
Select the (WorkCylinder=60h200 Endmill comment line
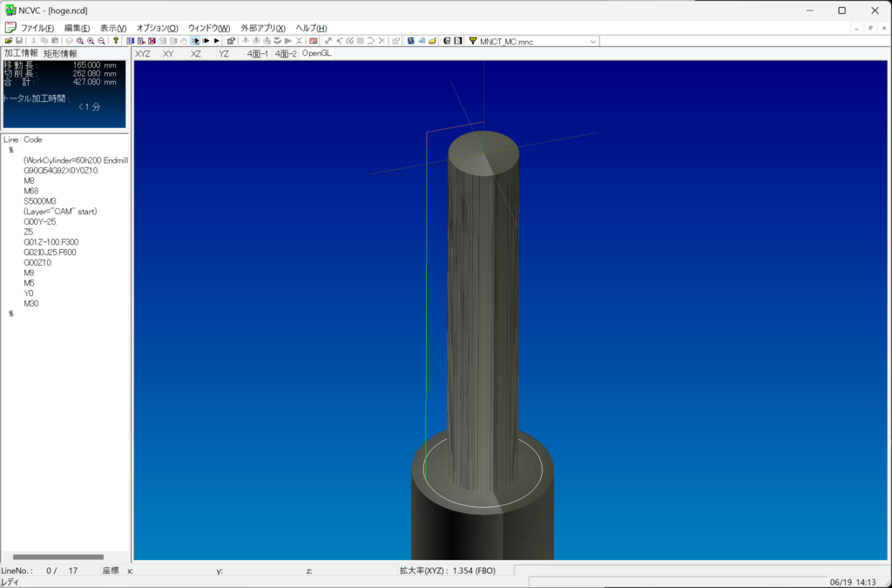coord(76,160)
